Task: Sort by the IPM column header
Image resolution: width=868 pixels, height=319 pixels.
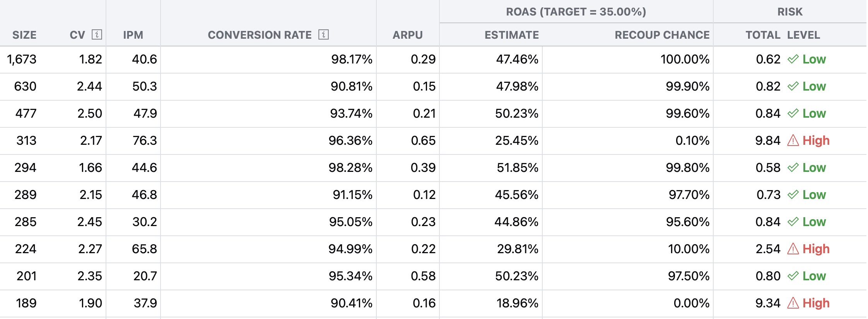Action: [133, 34]
